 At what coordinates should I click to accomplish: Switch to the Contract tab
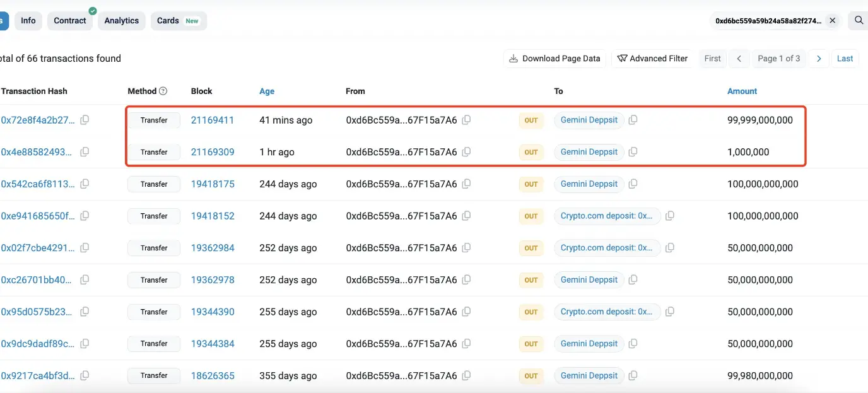(70, 21)
